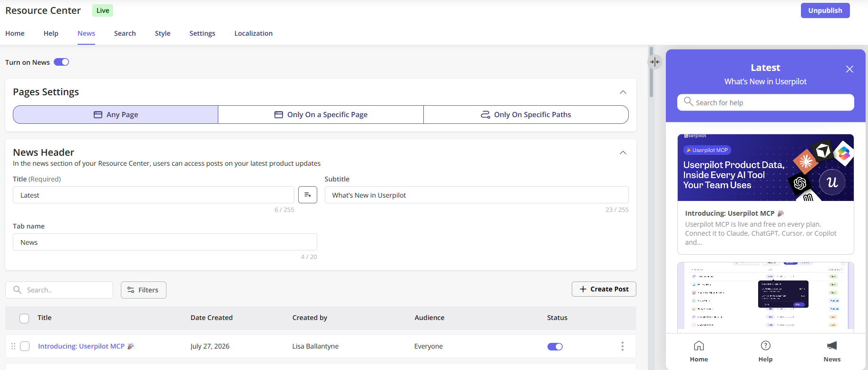868x370 pixels.
Task: Click the magnifier icon in help search
Action: (x=688, y=101)
